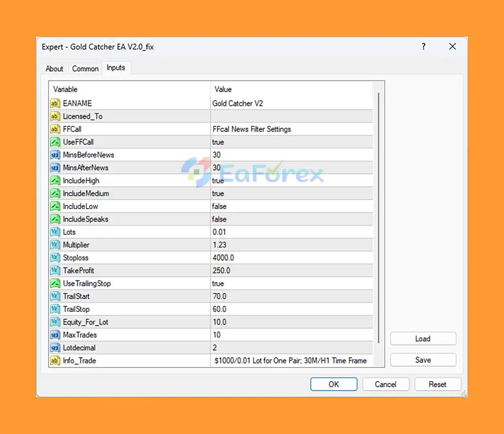Image resolution: width=504 pixels, height=434 pixels.
Task: Click the double icon beside Equity_For_Lot
Action: click(x=55, y=322)
